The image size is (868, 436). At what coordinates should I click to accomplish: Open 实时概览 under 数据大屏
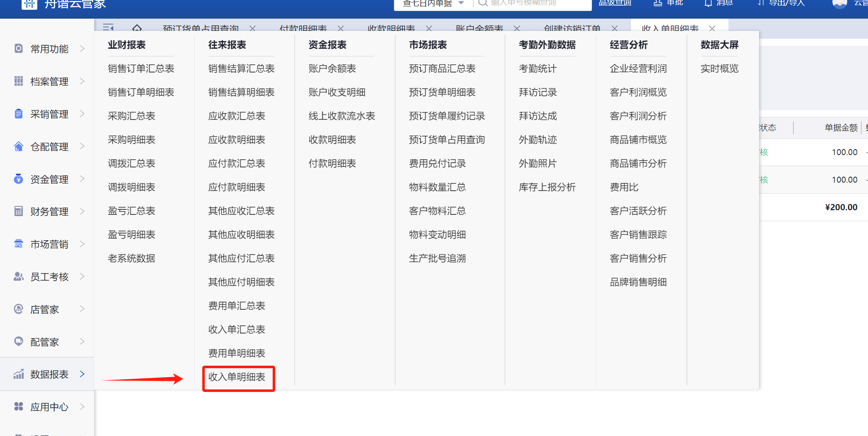click(719, 69)
